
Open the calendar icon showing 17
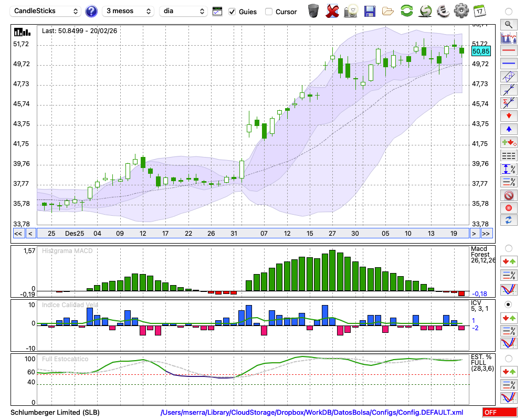coord(479,11)
